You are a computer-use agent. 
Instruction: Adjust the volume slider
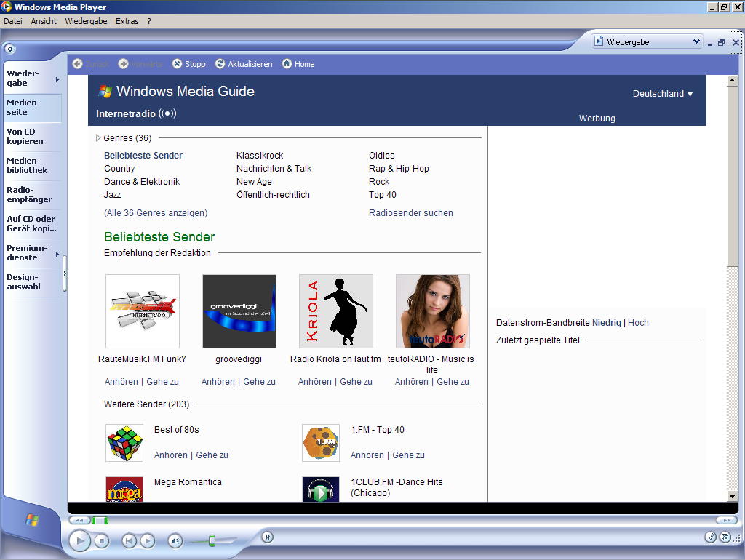[212, 540]
